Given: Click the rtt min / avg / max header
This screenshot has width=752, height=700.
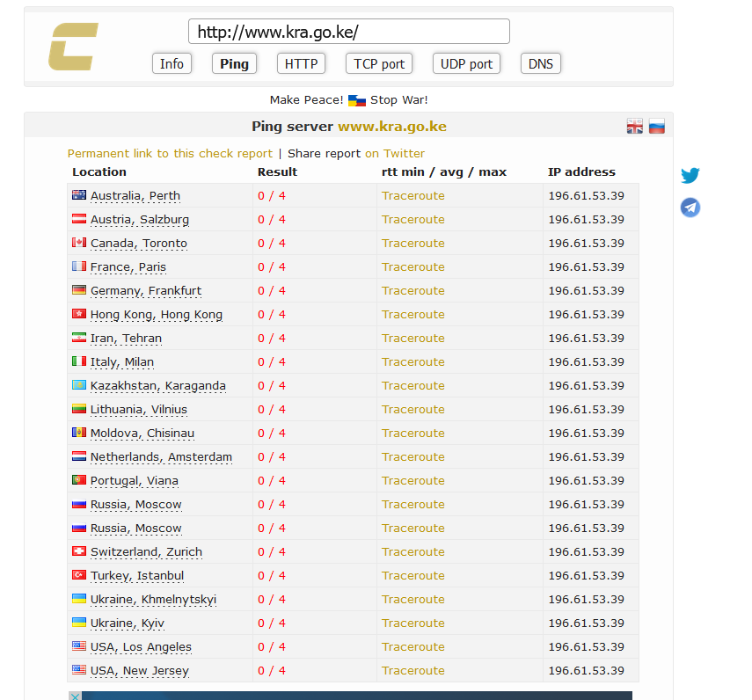Looking at the screenshot, I should click(444, 171).
